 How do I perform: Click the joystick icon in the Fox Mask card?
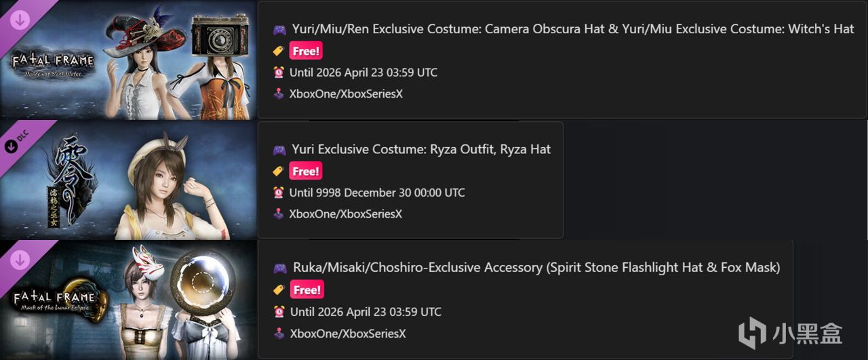(279, 333)
